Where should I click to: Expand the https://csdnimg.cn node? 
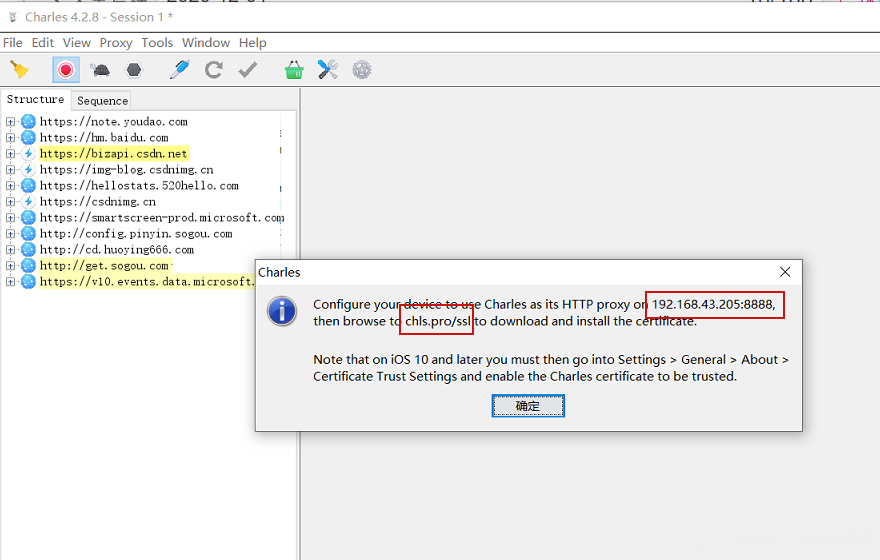(x=10, y=201)
